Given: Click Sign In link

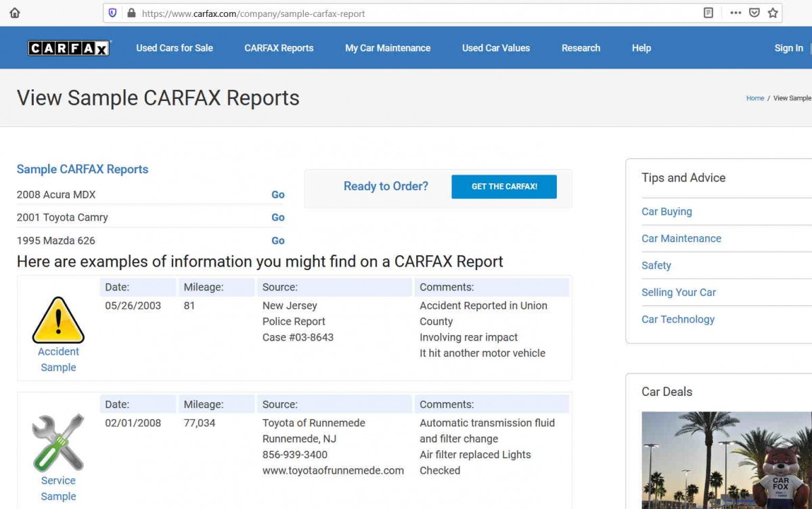Looking at the screenshot, I should tap(789, 48).
